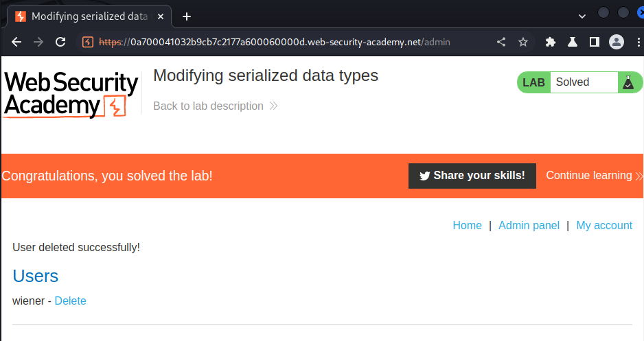The image size is (644, 341).
Task: Click the URL address bar
Action: (x=288, y=42)
